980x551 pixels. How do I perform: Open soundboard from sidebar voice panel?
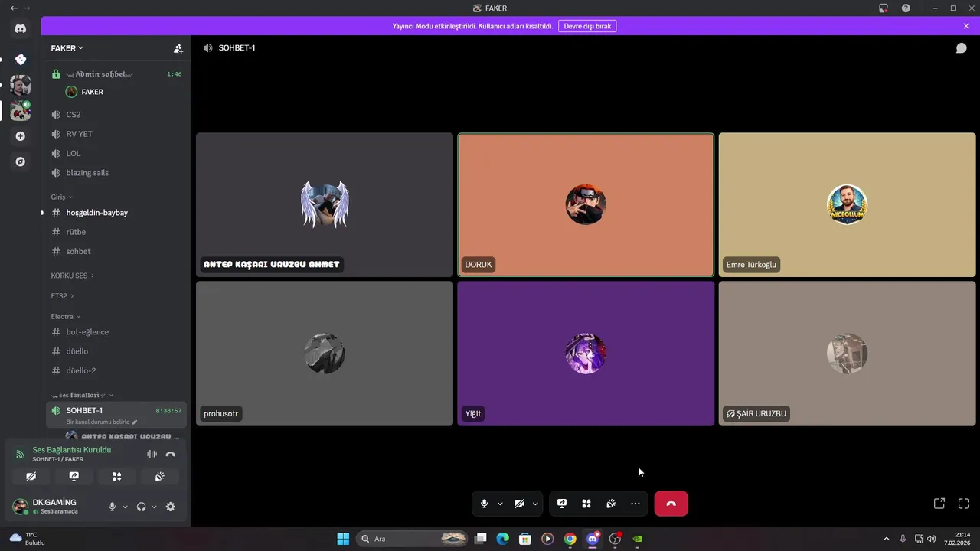click(159, 476)
